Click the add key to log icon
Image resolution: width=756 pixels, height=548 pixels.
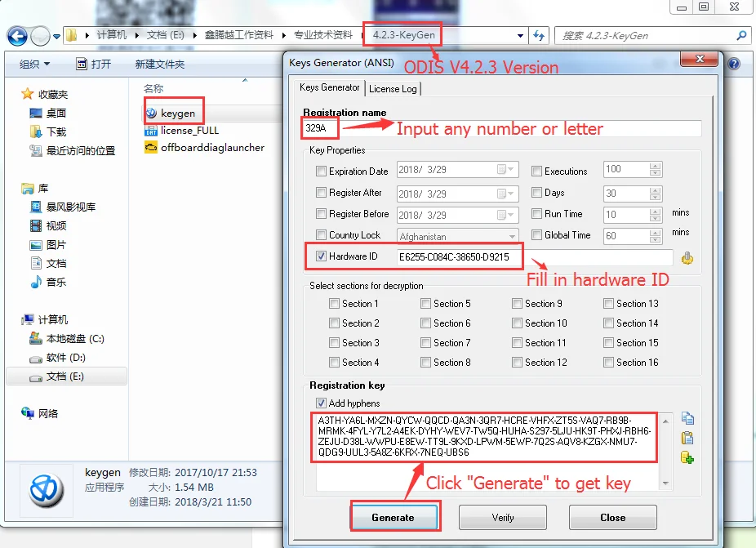coord(687,457)
